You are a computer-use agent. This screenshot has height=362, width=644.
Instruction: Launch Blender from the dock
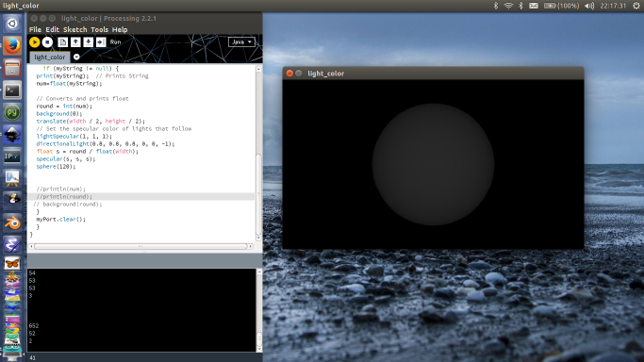12,222
